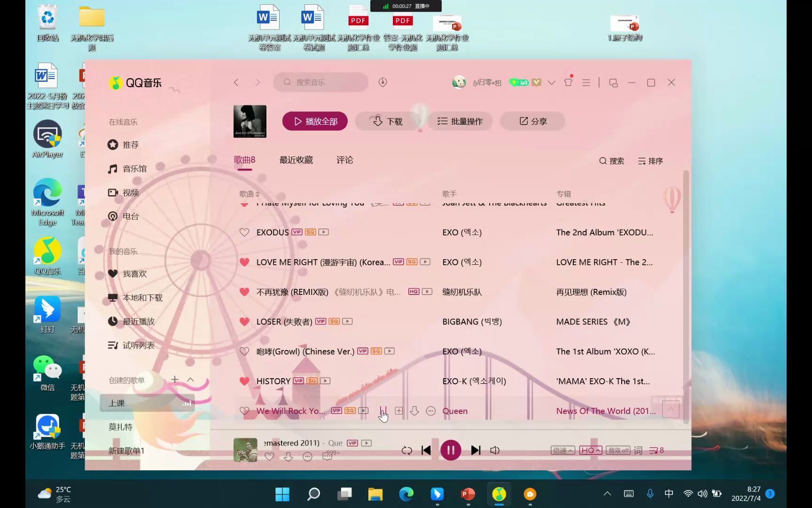The image size is (812, 508).
Task: Select the 歌曲8 tab
Action: 244,160
